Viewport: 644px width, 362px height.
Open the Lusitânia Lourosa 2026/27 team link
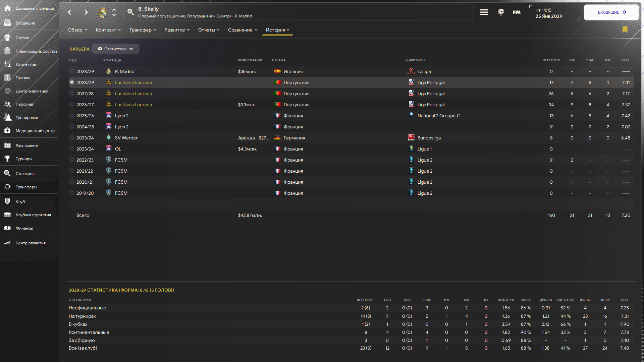click(x=133, y=105)
